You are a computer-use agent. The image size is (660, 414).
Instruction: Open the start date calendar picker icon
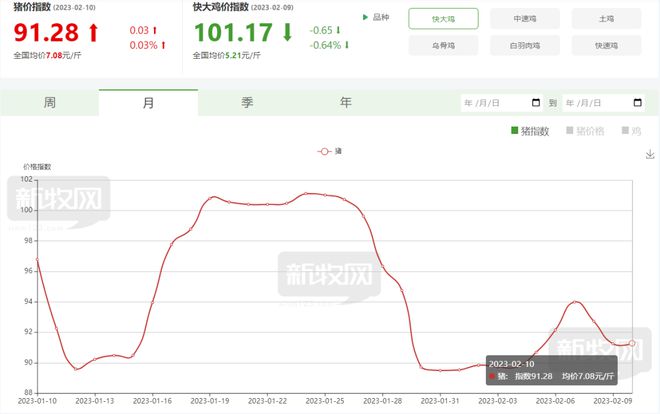[x=537, y=103]
